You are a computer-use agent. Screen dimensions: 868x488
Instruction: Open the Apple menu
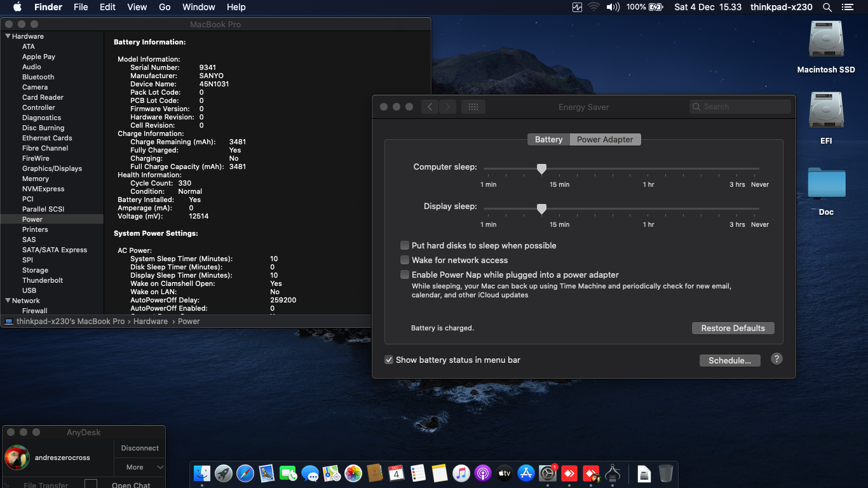pos(17,7)
